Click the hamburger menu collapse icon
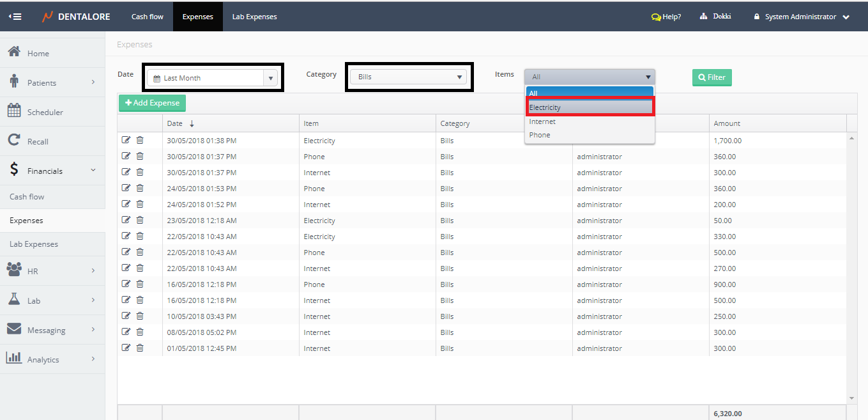The width and height of the screenshot is (868, 420). (15, 17)
